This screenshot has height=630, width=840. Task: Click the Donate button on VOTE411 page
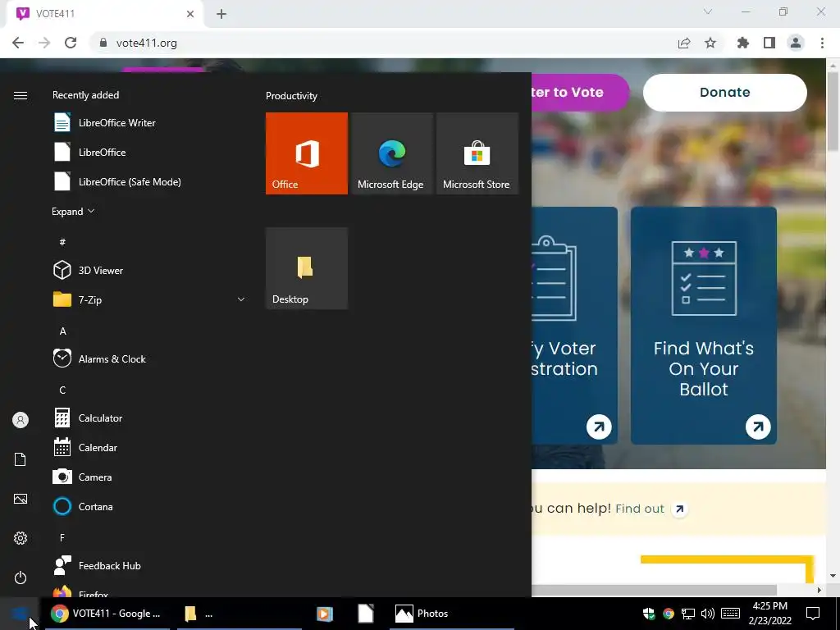pos(725,92)
